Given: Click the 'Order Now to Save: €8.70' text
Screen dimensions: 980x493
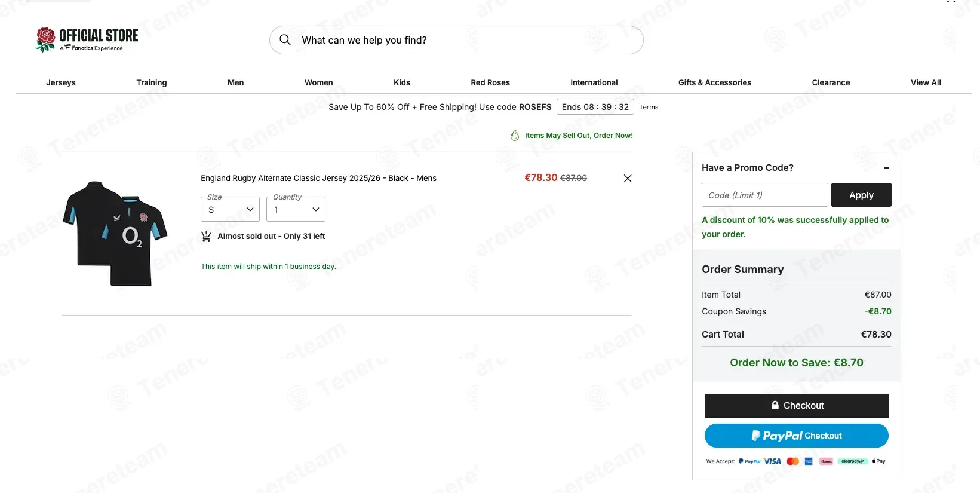Looking at the screenshot, I should tap(797, 363).
